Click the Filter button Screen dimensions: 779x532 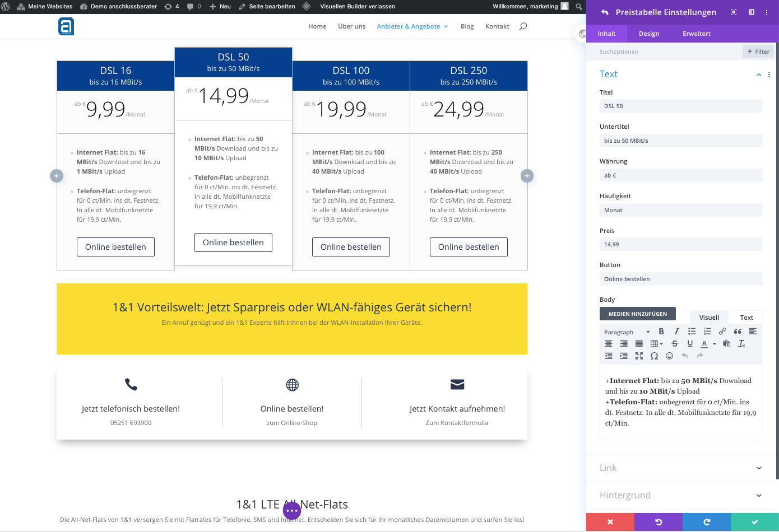(x=758, y=52)
